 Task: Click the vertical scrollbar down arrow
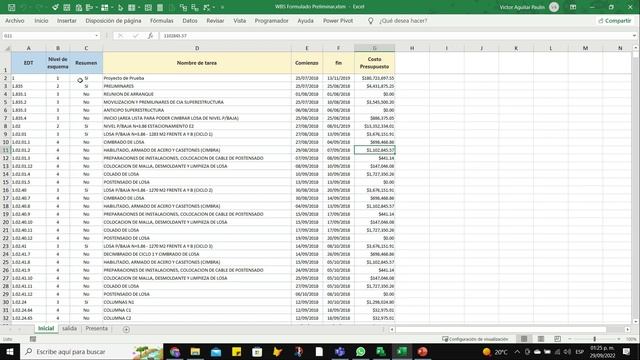point(636,322)
